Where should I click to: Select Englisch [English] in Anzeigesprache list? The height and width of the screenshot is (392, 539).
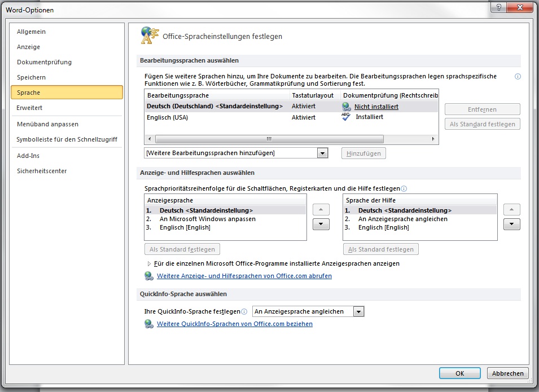pyautogui.click(x=226, y=227)
